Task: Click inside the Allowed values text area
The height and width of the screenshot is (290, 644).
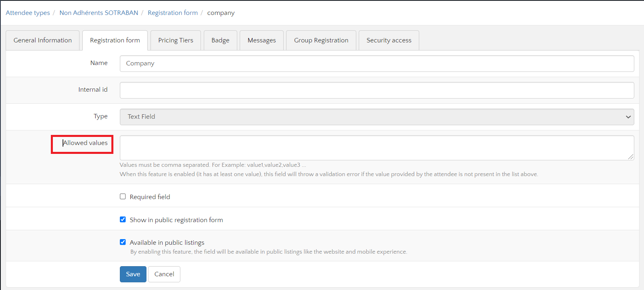Action: coord(376,147)
